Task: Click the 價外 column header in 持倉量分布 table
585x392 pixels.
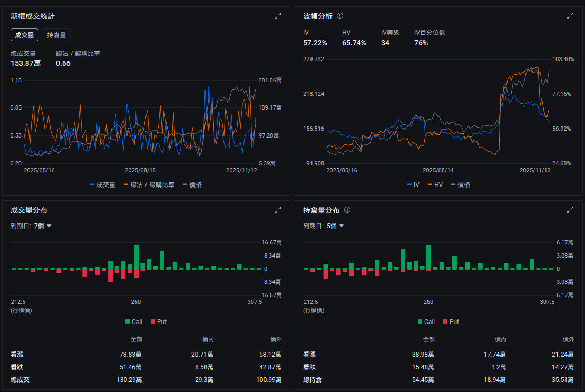Action: coord(568,339)
